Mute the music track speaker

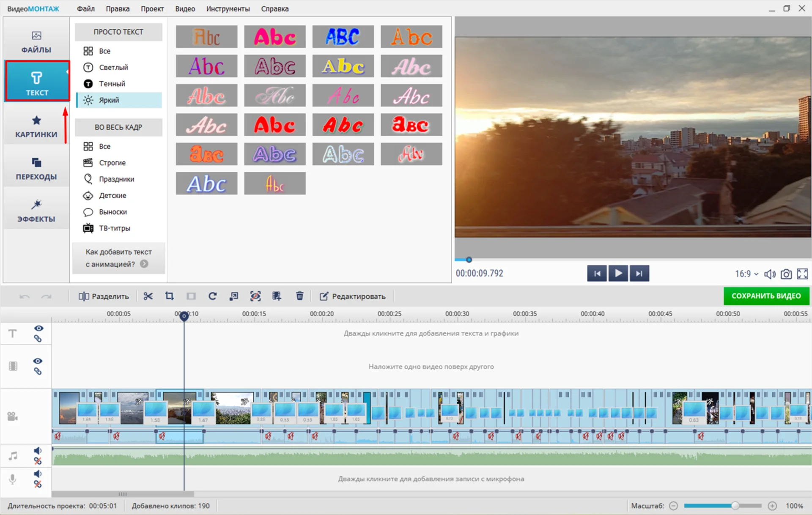(38, 451)
